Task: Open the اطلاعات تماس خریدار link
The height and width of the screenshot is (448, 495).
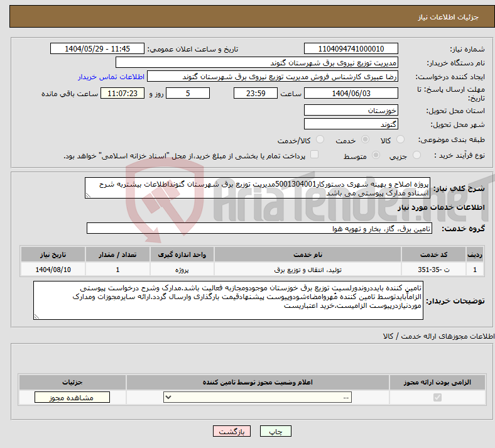Action: click(x=111, y=77)
